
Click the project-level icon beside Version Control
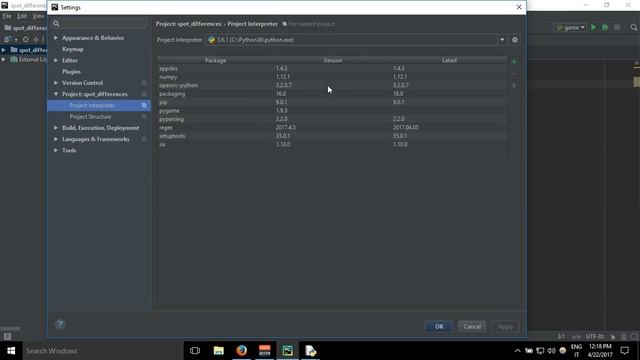pos(144,83)
